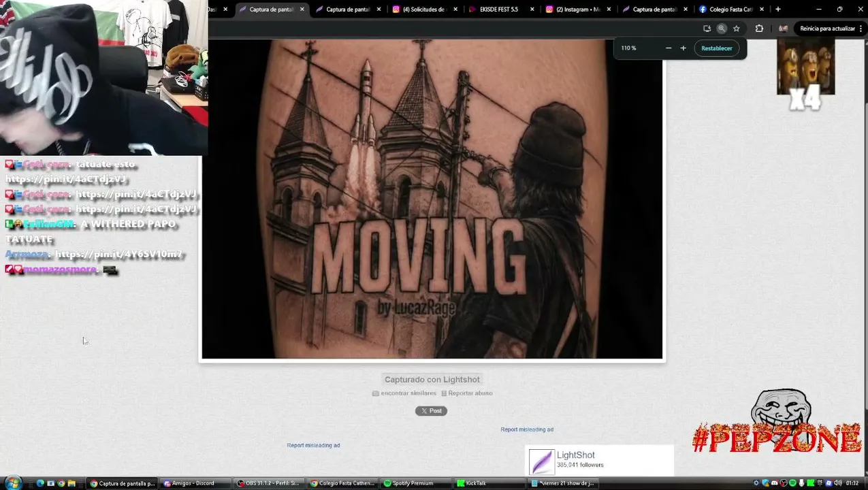Decrease zoom with the minus button

[668, 48]
